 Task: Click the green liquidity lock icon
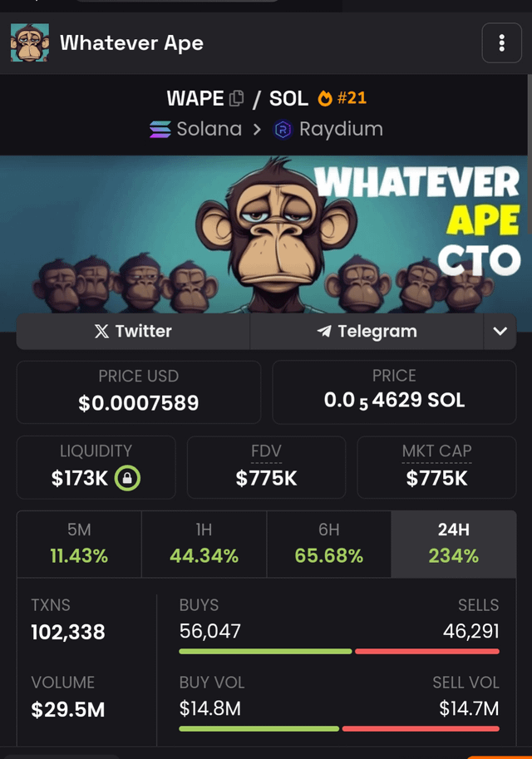[127, 478]
